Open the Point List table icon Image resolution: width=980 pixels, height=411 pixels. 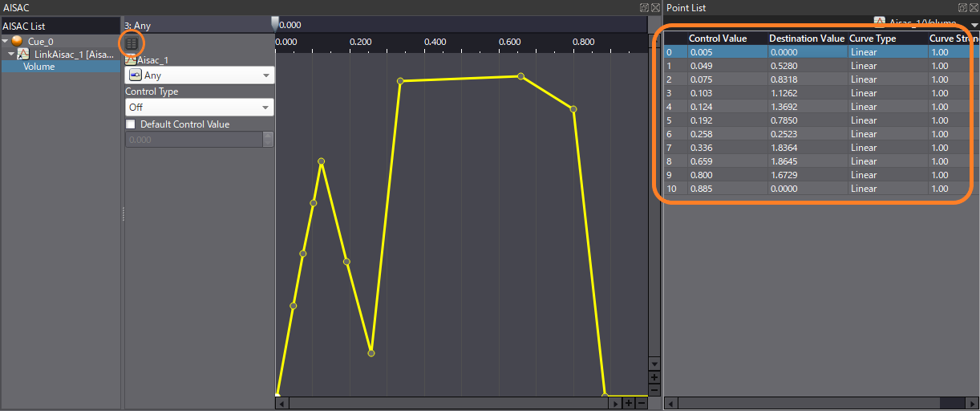(x=132, y=43)
